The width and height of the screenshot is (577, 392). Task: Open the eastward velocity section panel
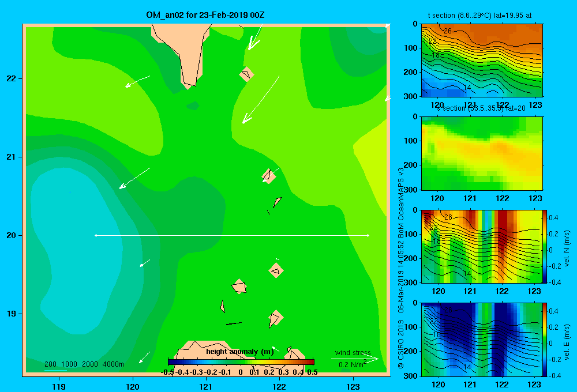pyautogui.click(x=482, y=340)
